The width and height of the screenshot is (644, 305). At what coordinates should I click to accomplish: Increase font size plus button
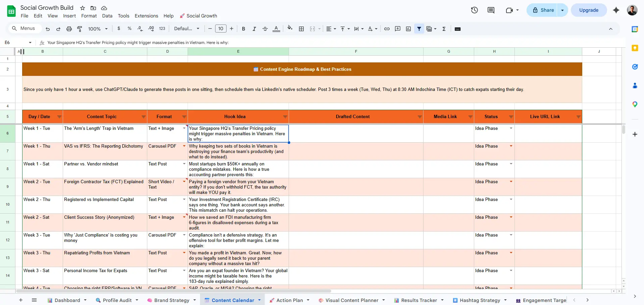coord(232,29)
